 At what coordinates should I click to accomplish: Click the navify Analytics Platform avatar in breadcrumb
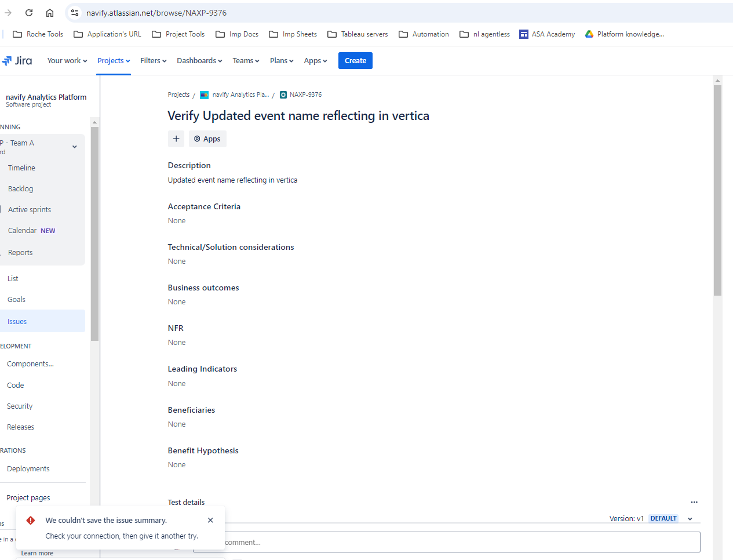coord(203,94)
